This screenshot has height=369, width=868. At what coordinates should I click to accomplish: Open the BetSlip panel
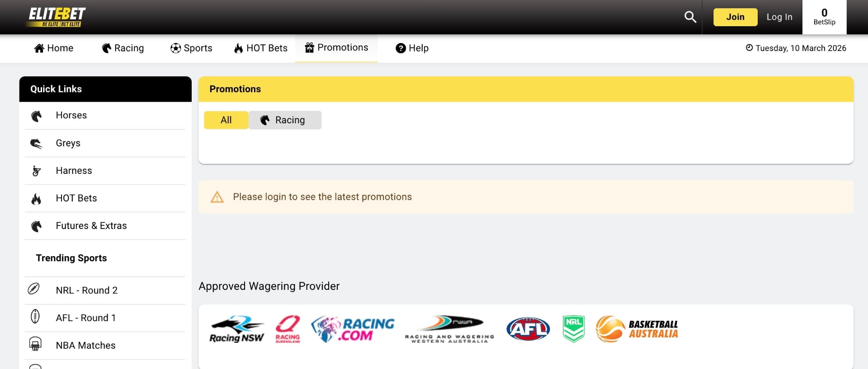coord(824,17)
